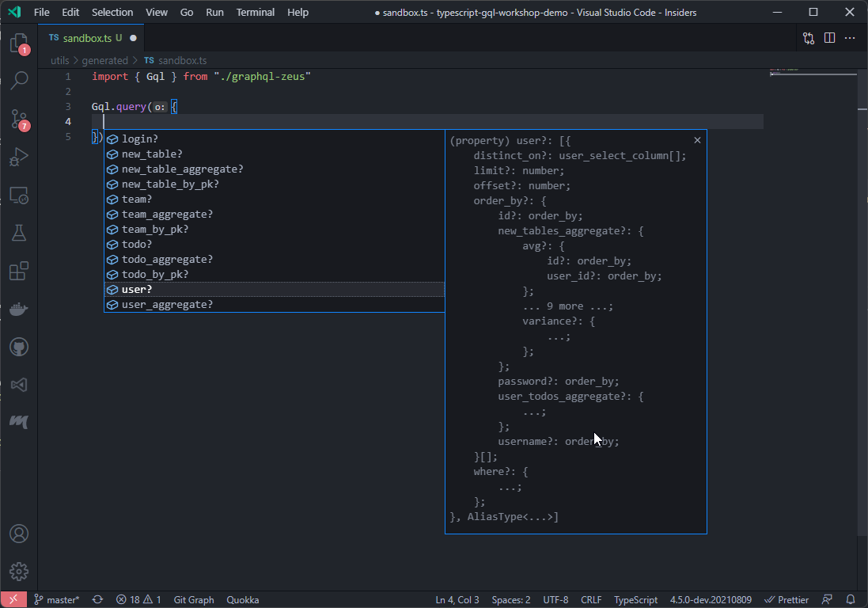Open the Selection menu

point(112,12)
